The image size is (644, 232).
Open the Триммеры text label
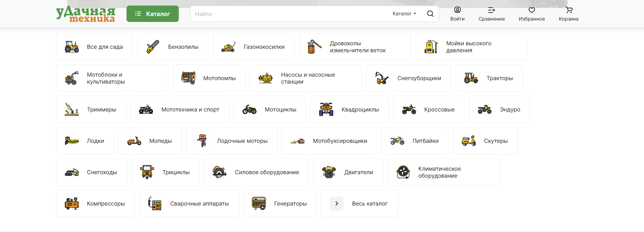(x=101, y=109)
